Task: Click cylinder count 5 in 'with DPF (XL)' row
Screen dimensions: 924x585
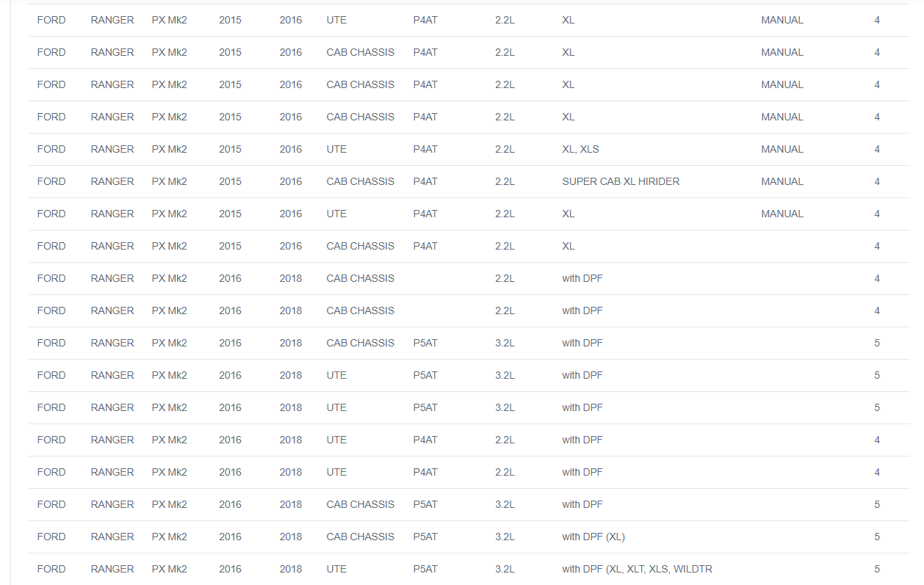Action: [877, 537]
